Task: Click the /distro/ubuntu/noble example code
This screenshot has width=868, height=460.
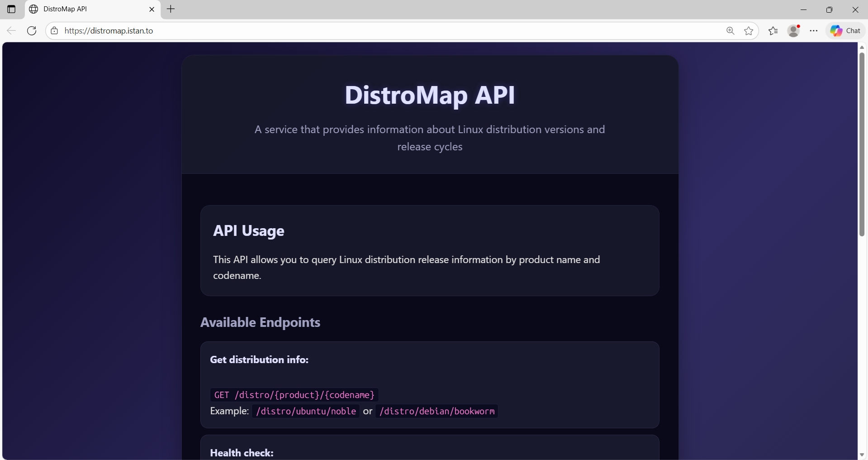Action: click(x=306, y=411)
